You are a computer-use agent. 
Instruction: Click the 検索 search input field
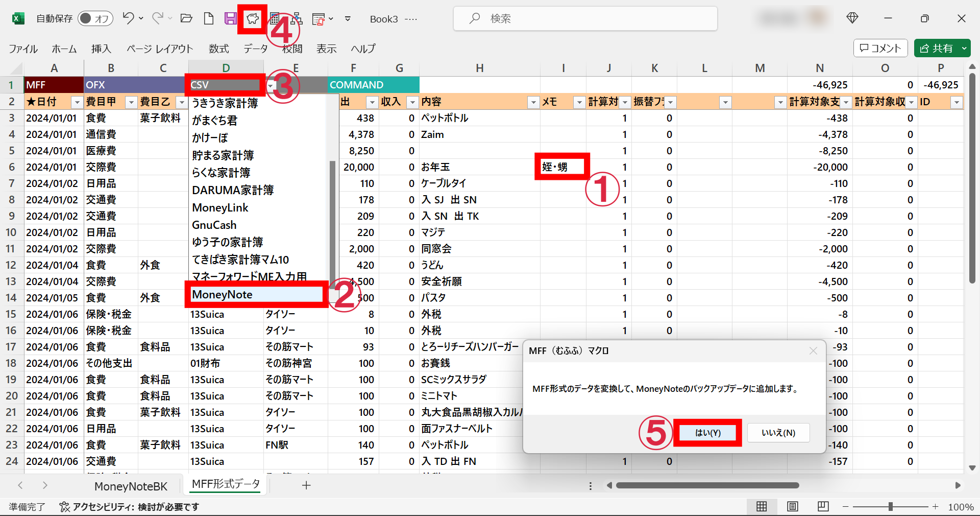585,18
